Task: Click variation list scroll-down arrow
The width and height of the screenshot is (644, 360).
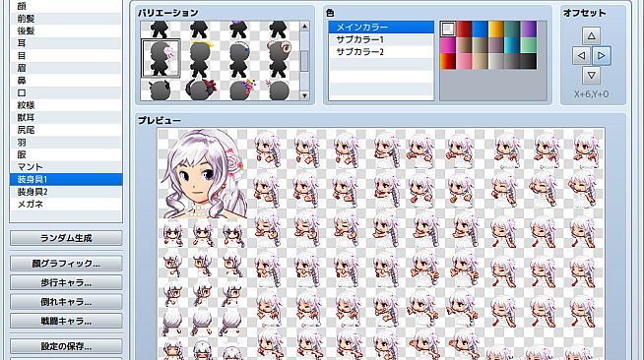Action: point(304,95)
